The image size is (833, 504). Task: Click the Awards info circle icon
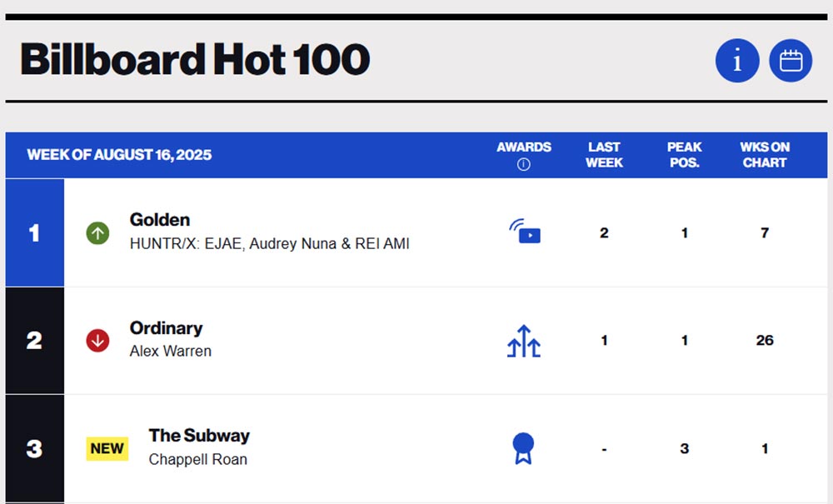click(524, 165)
